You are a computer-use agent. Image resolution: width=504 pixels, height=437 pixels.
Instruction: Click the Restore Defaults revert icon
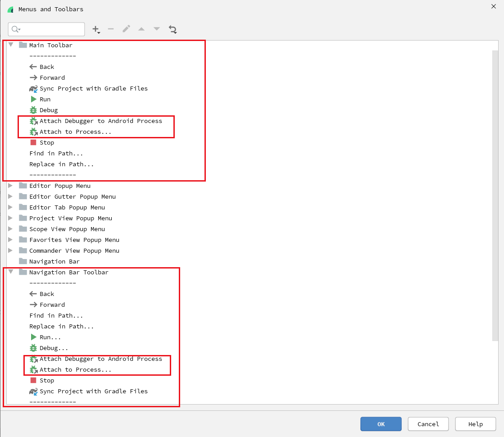[x=173, y=29]
